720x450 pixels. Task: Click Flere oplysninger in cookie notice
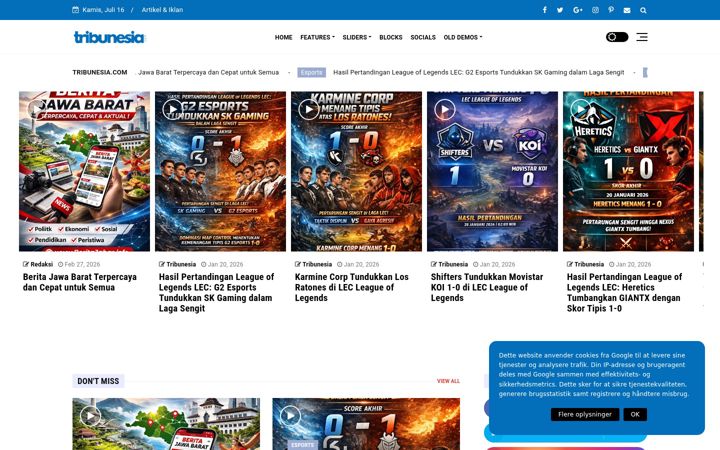point(585,414)
